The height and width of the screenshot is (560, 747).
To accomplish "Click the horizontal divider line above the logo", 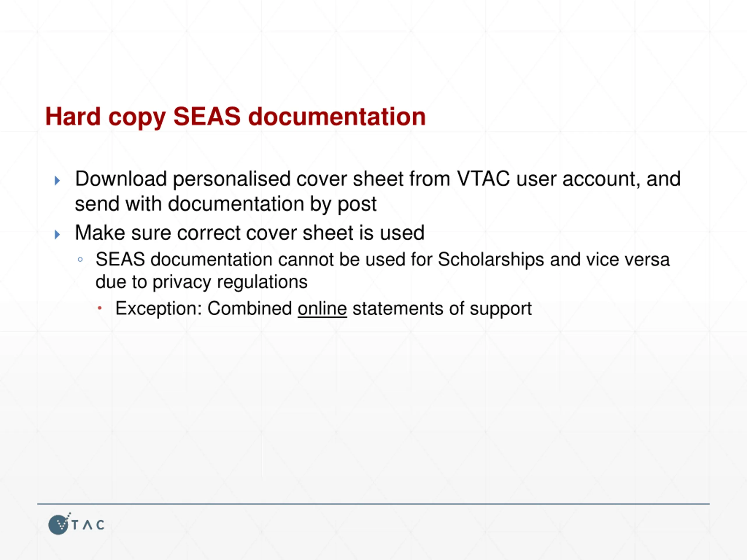I will coord(373,504).
